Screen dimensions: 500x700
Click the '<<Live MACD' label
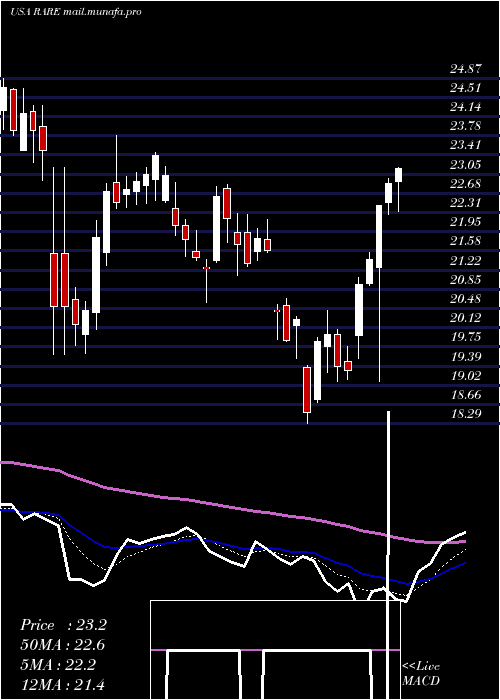[421, 673]
